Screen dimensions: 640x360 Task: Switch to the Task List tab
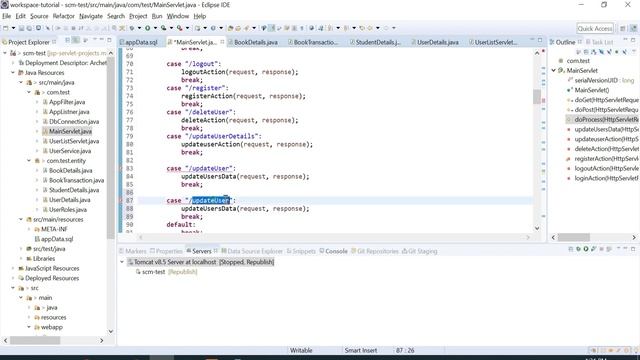(600, 42)
